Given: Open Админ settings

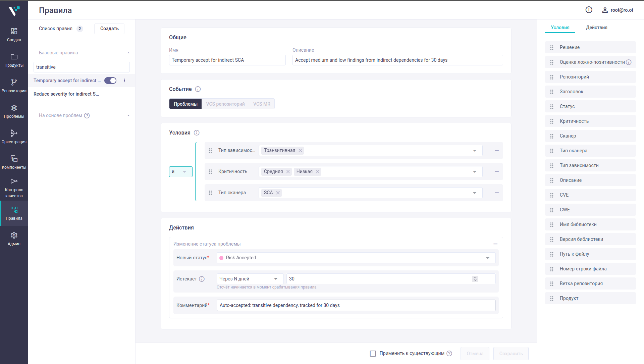Looking at the screenshot, I should (14, 239).
